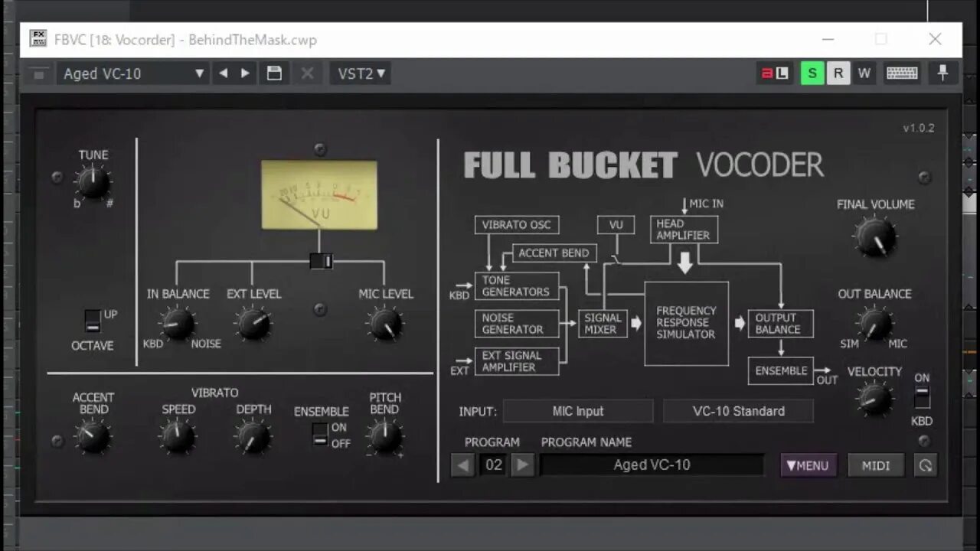Toggle the W automation write button

pos(864,73)
